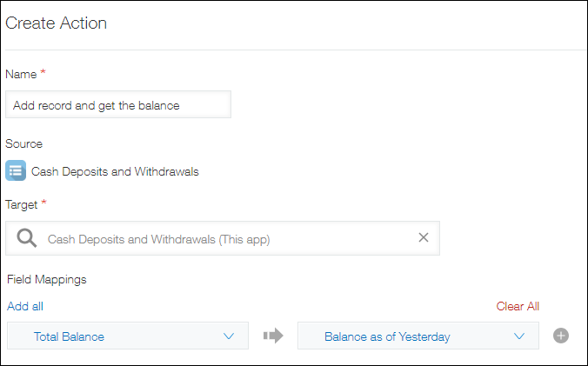Screen dimensions: 588x366
Task: Click the red Clear All link
Action: point(518,306)
